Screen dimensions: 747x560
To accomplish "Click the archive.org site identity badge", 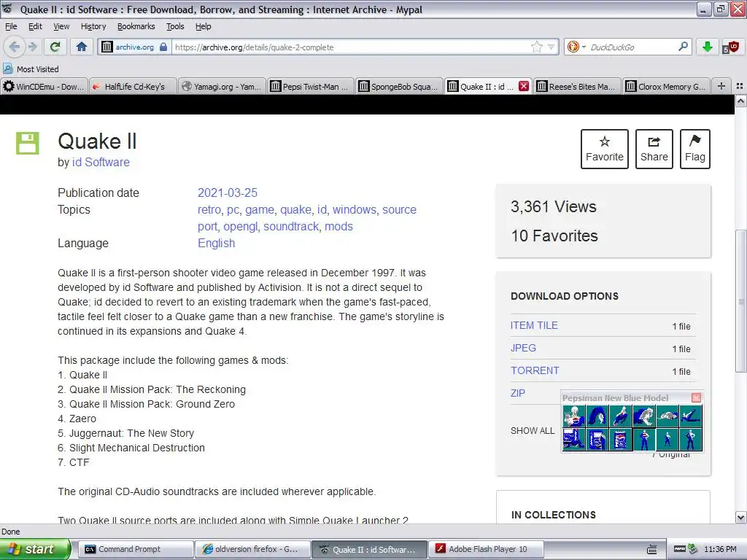I will [134, 47].
